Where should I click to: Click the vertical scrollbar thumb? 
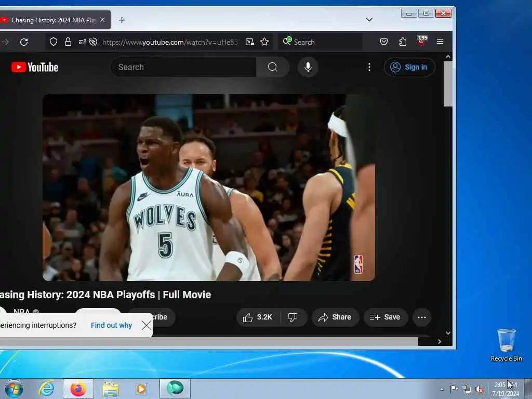point(448,84)
